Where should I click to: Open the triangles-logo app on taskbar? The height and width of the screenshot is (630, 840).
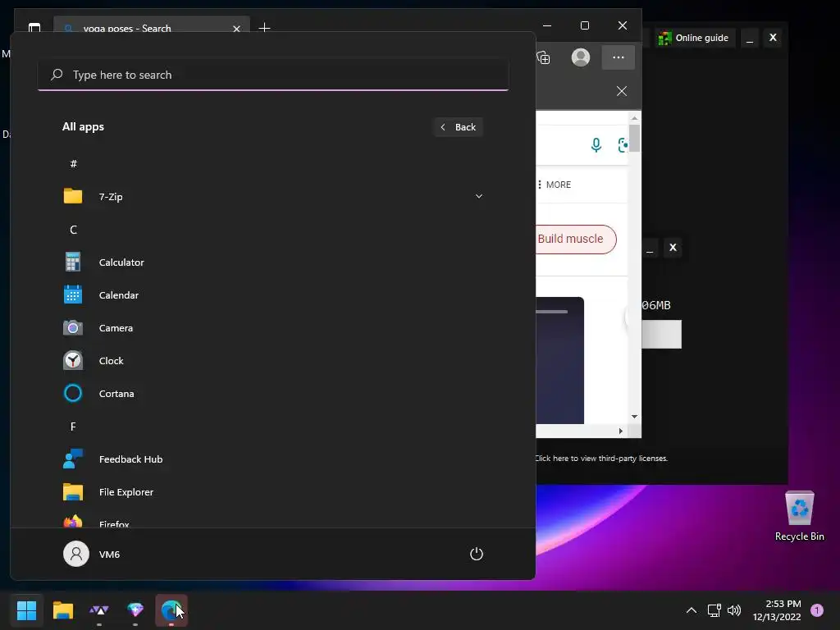click(x=99, y=610)
